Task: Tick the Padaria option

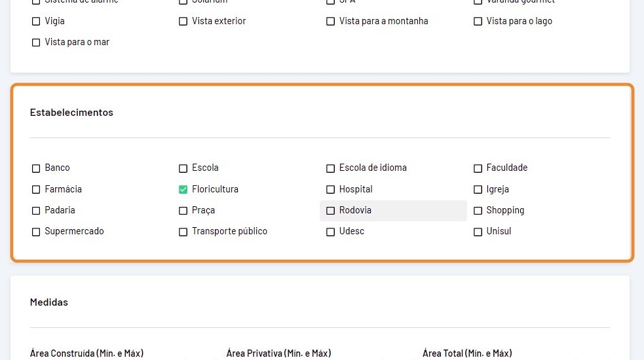Action: (x=36, y=211)
